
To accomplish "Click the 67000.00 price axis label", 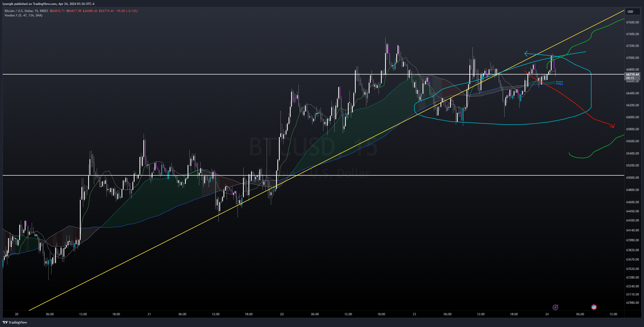I will click(633, 58).
